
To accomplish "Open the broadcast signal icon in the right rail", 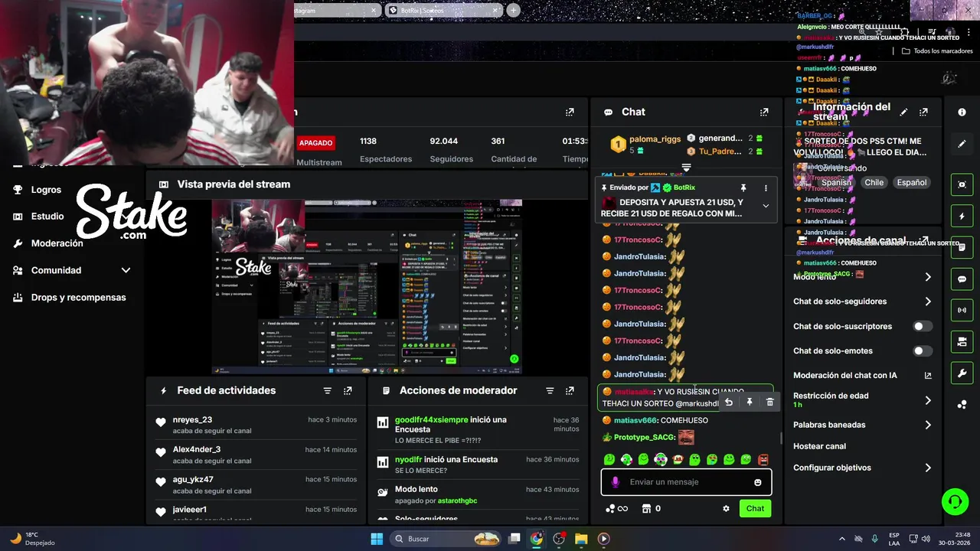I will [962, 311].
